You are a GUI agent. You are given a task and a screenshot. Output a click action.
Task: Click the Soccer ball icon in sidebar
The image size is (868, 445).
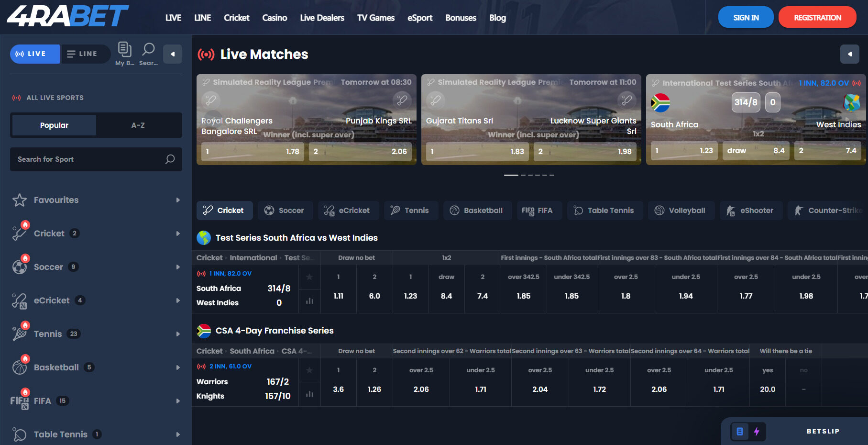tap(20, 267)
